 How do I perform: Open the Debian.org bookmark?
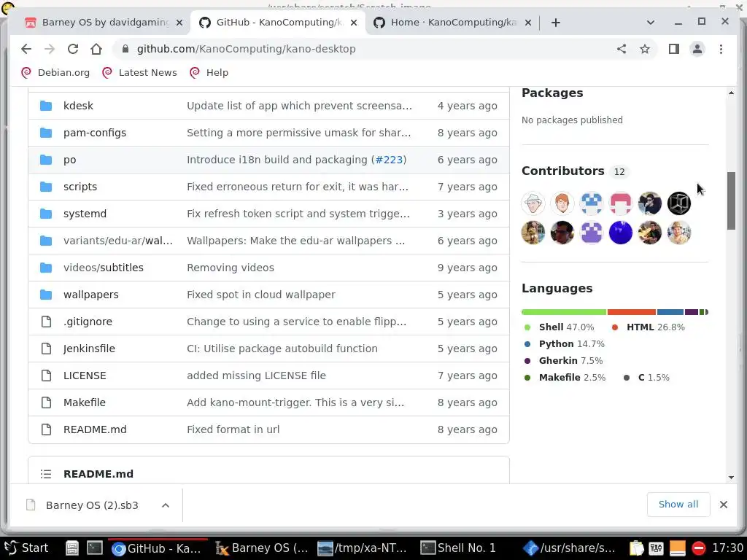[x=55, y=72]
